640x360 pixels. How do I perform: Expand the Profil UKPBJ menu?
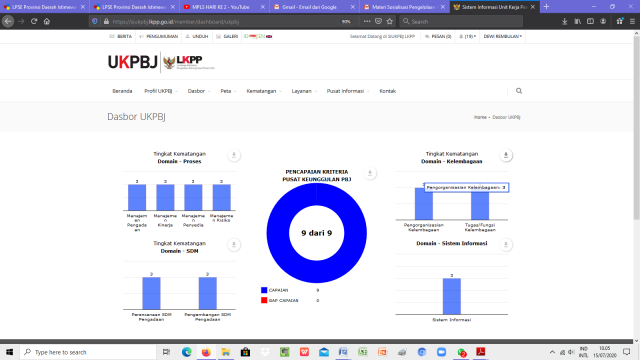pyautogui.click(x=160, y=91)
